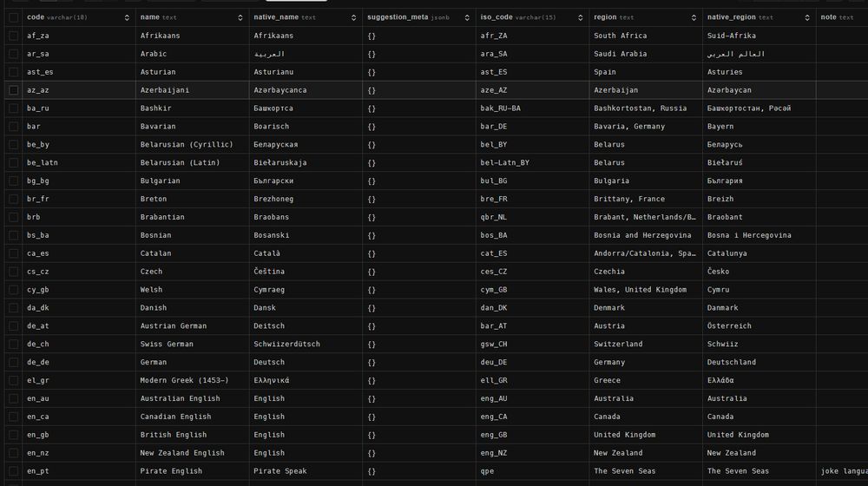Click the aze_AZ iso code cell
Screen dimensions: 868x486
click(533, 90)
